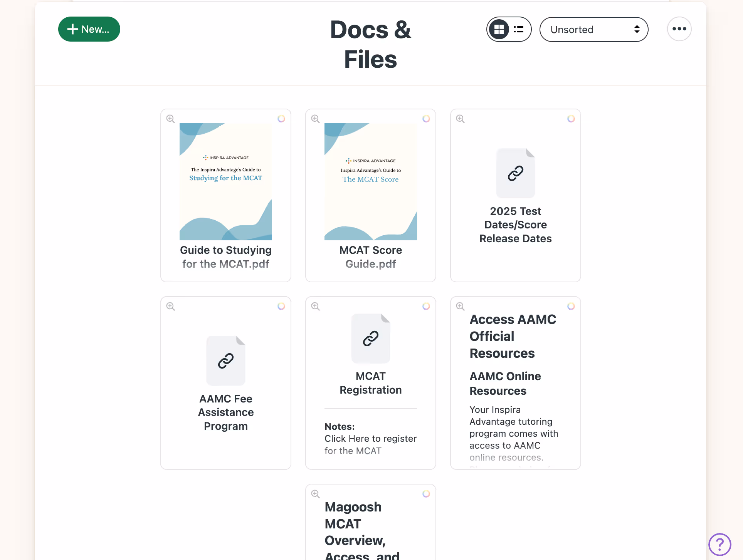Screen dimensions: 743x560
Task: Open the color circle on Guide to Studying card
Action: click(x=281, y=119)
